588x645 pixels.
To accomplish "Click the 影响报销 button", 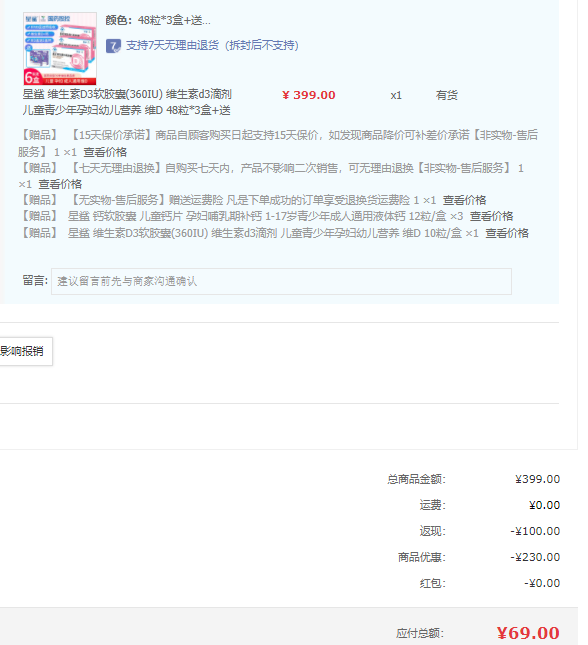I will tap(26, 351).
